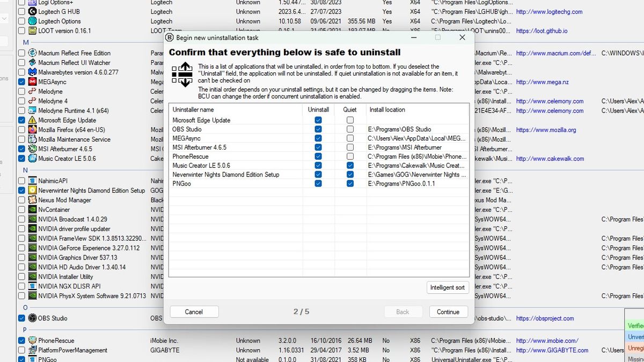The image size is (644, 362).
Task: Tick the checkbox next to Nexus Mod Manager
Action: 21,200
